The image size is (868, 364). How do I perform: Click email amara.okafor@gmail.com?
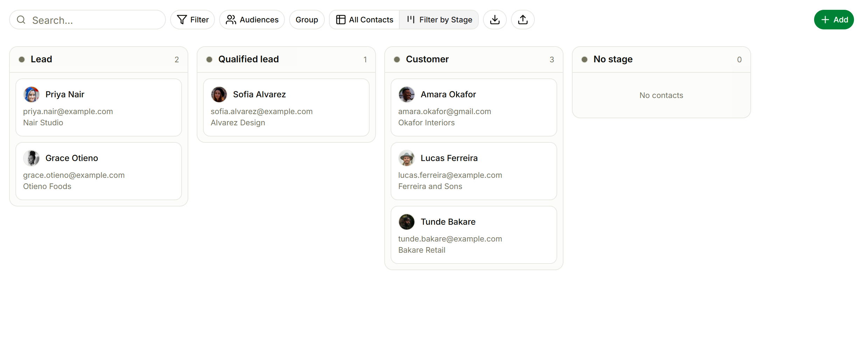(444, 112)
